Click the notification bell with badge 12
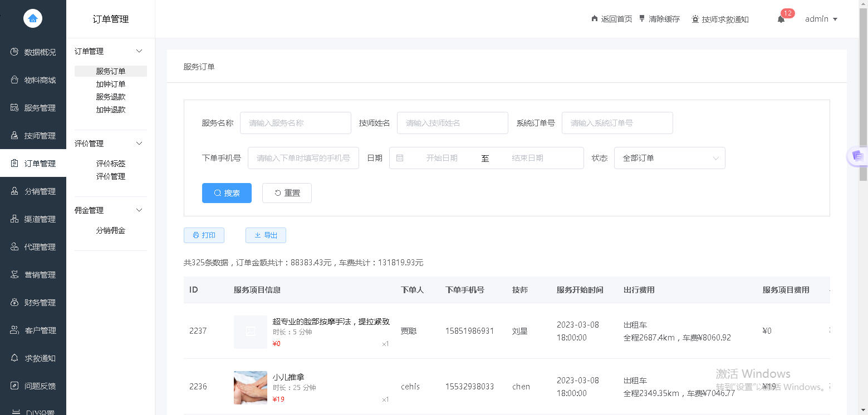The width and height of the screenshot is (868, 415). (x=781, y=19)
